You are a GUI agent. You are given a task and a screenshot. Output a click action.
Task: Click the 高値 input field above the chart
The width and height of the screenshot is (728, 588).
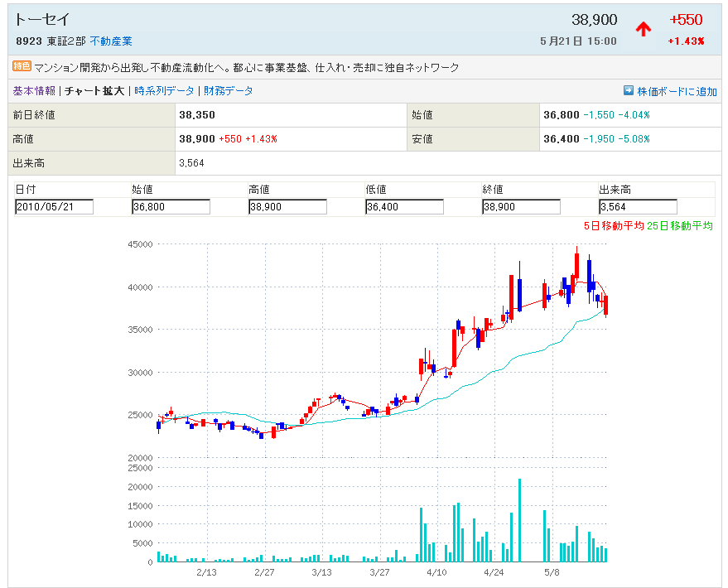click(287, 207)
